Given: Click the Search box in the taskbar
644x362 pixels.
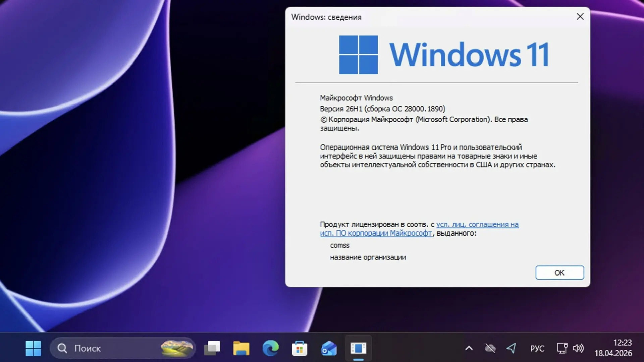Looking at the screenshot, I should click(x=123, y=348).
